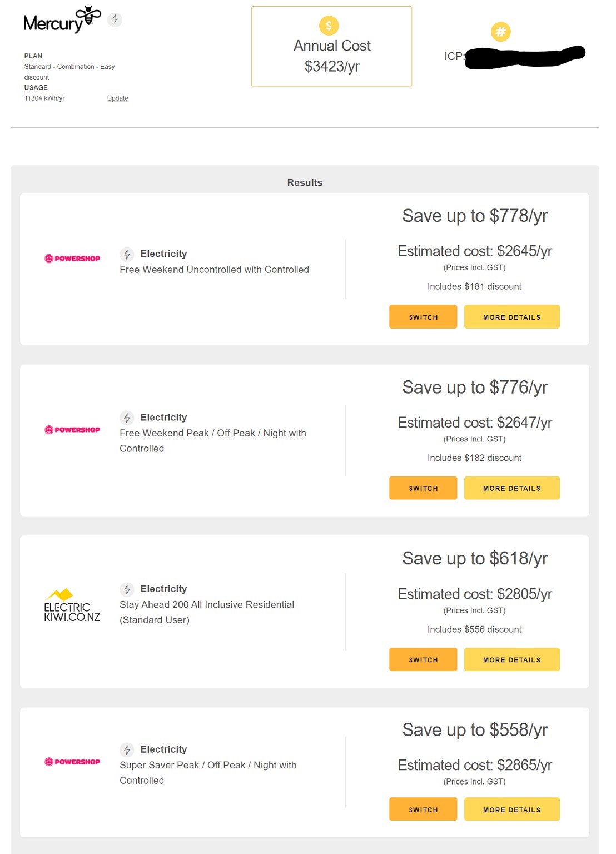The width and height of the screenshot is (616, 854).
Task: Switch to the $2647/yr Powershop plan
Action: tap(423, 488)
